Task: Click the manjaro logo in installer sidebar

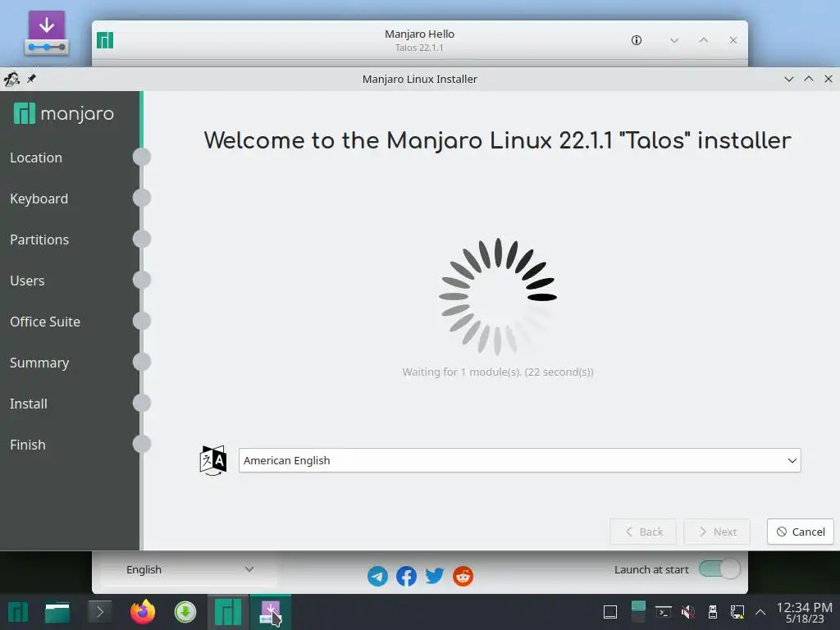Action: (x=64, y=113)
